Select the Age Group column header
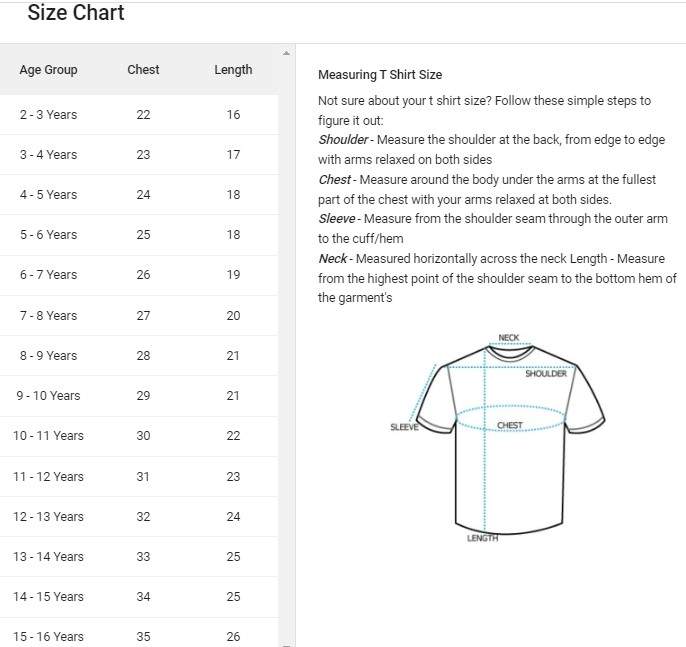 (48, 70)
